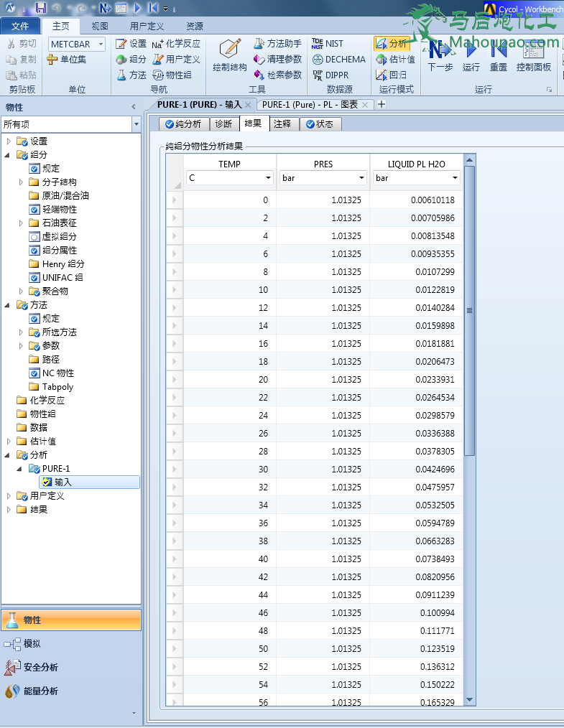
Task: Click the Save icon in quick access toolbar
Action: (x=41, y=8)
